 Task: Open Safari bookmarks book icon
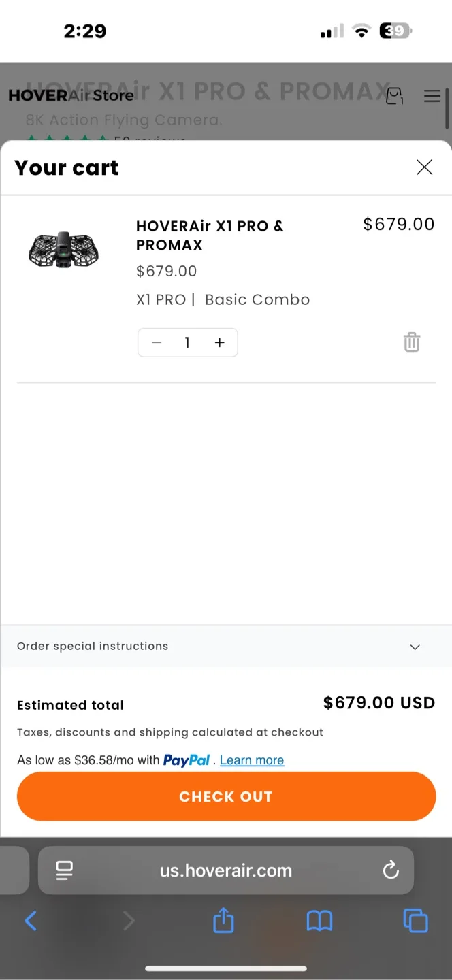coord(319,921)
